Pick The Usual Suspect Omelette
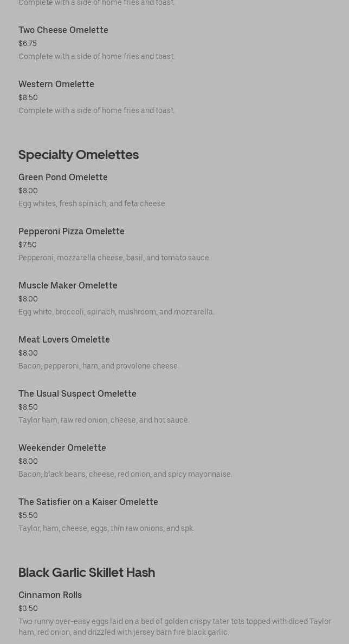The width and height of the screenshot is (349, 644). point(77,394)
